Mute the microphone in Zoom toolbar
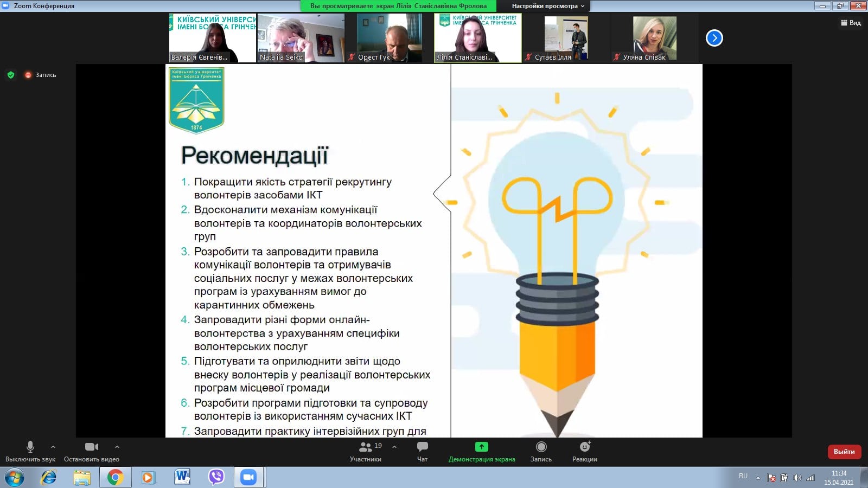Screen dimensions: 868x488 click(30, 447)
